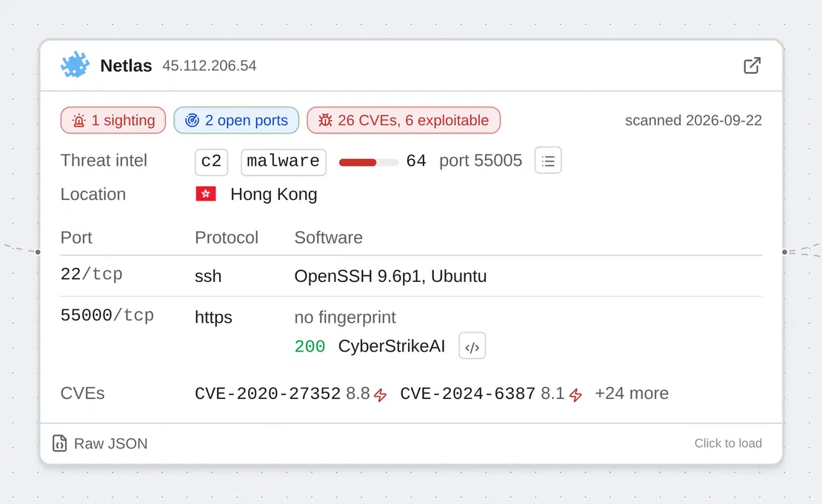This screenshot has height=504, width=822.
Task: Click the Netlas logo icon
Action: (75, 65)
